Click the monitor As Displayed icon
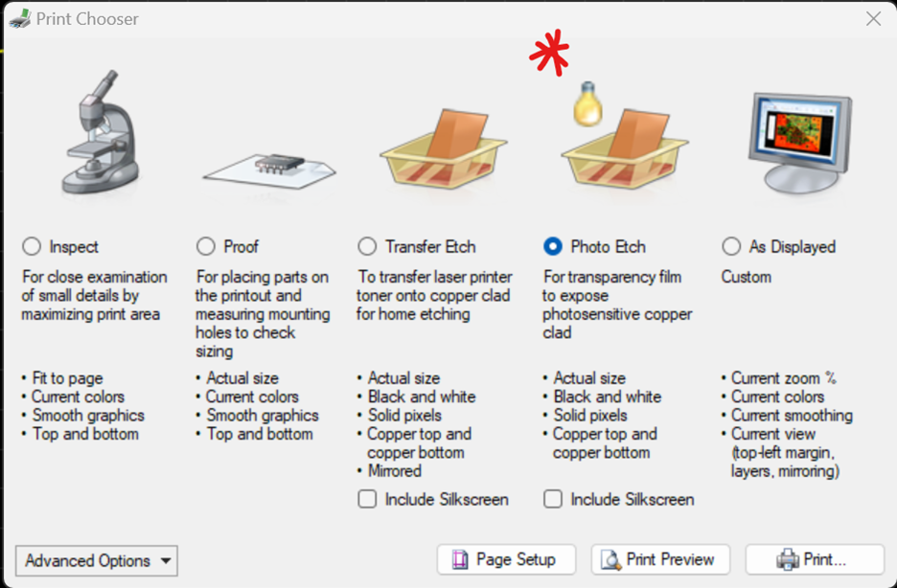This screenshot has height=588, width=897. tap(800, 143)
